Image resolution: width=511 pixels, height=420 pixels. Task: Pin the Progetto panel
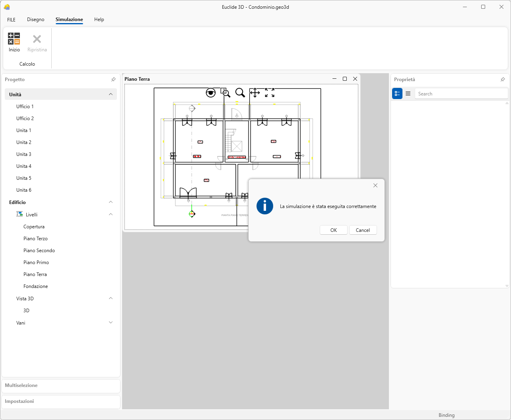pyautogui.click(x=113, y=80)
